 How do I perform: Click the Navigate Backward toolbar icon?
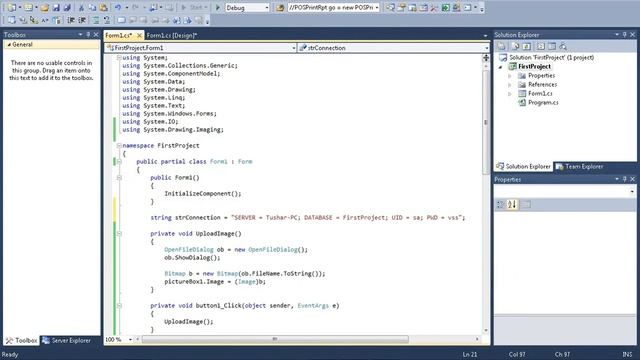tap(153, 7)
